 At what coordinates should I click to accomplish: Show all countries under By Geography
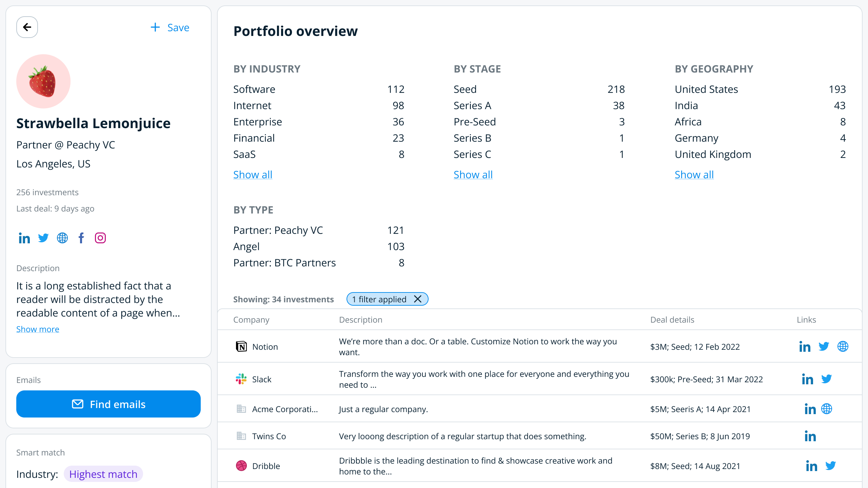point(694,174)
